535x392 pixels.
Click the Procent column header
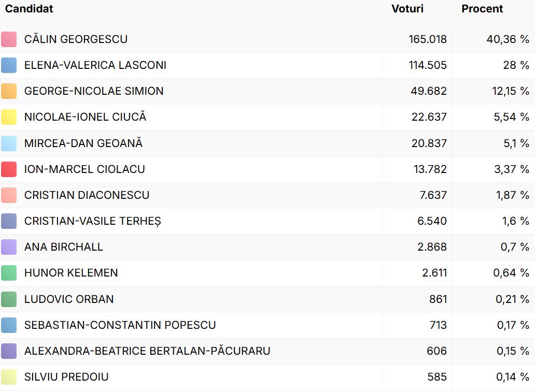pyautogui.click(x=482, y=9)
